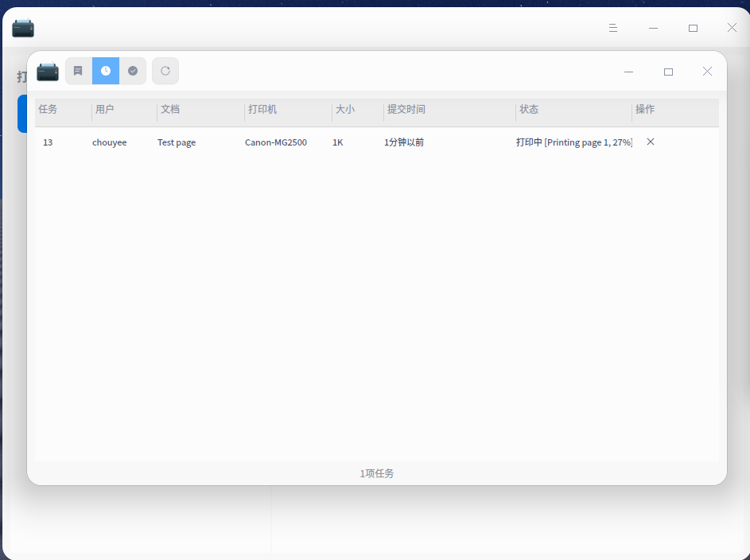Maximize the print job manager window
The height and width of the screenshot is (560, 750).
pos(668,72)
